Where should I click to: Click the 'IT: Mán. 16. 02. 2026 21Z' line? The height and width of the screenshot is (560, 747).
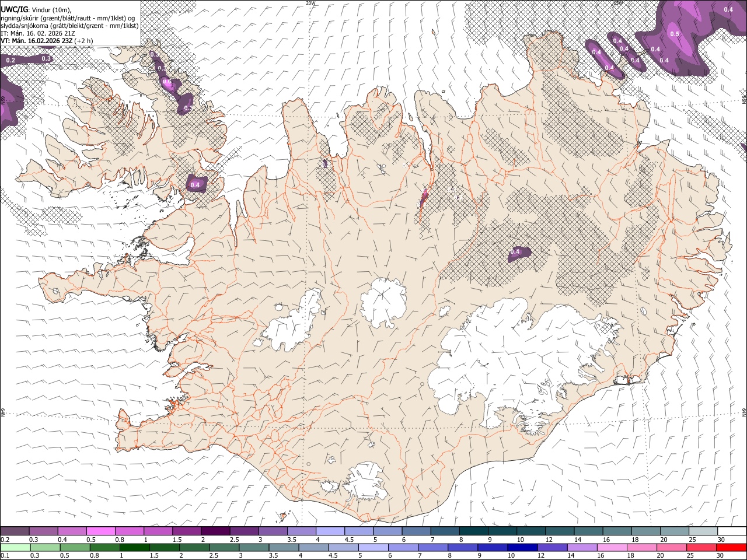[39, 33]
